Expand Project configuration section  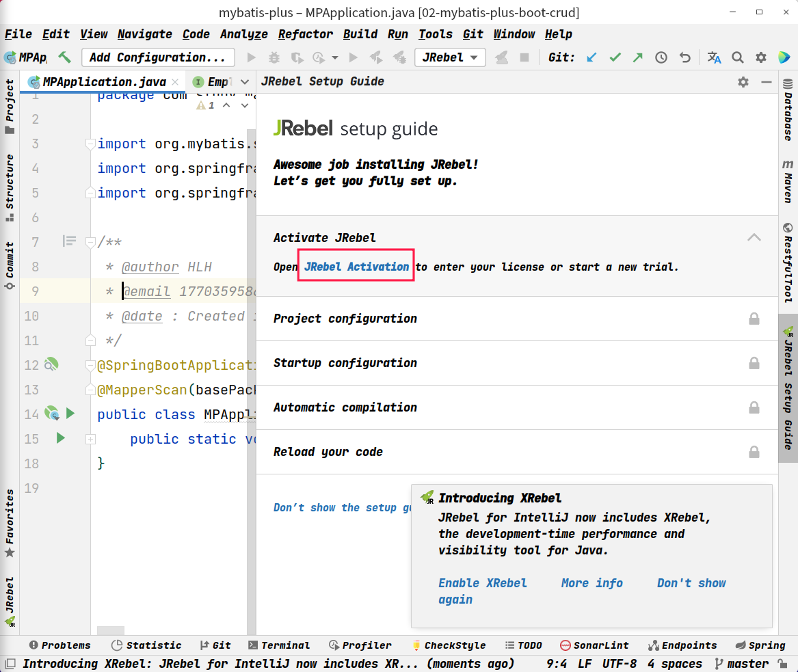(517, 319)
